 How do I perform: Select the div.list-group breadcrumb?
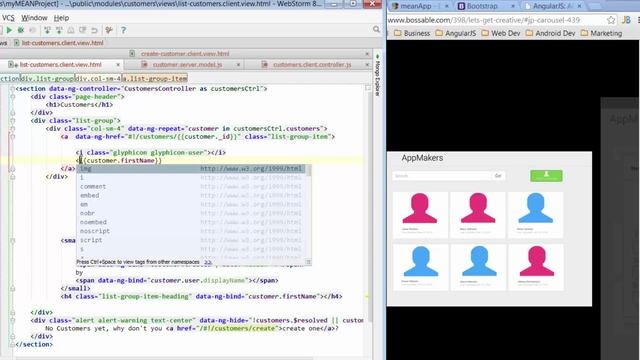(x=47, y=78)
